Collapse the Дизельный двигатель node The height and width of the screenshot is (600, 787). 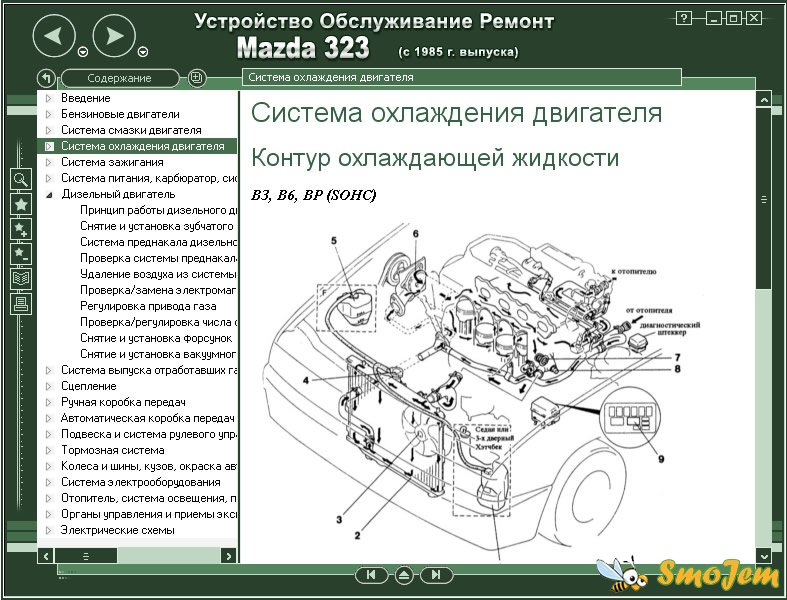tap(49, 195)
